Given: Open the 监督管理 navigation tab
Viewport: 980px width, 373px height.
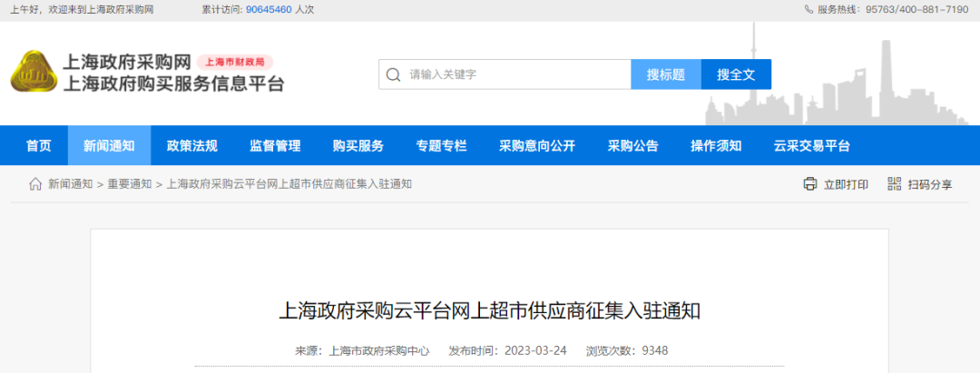Looking at the screenshot, I should (x=275, y=145).
